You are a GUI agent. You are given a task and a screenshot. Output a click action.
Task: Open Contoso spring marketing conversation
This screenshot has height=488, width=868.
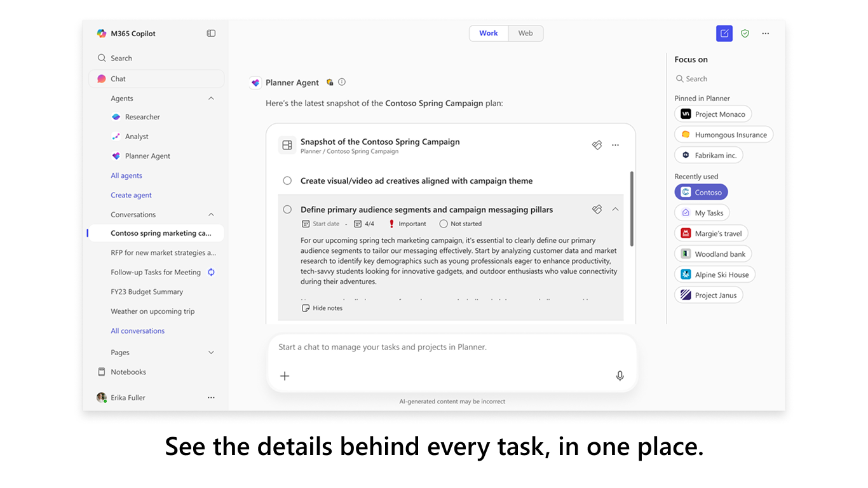pos(156,233)
